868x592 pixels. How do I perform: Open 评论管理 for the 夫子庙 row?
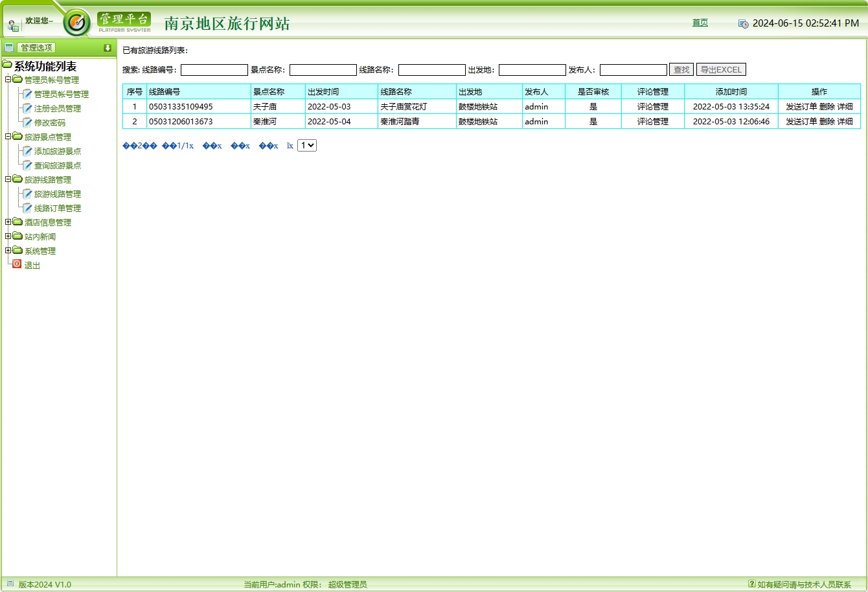652,107
